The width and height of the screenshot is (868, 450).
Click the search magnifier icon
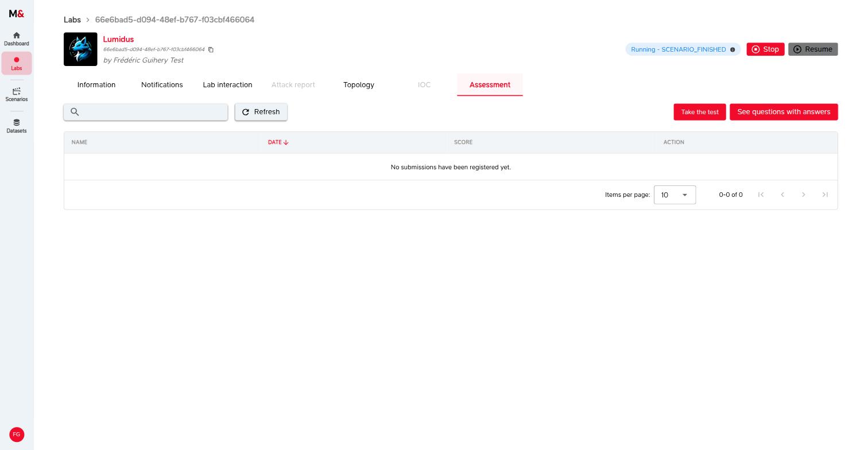(75, 112)
